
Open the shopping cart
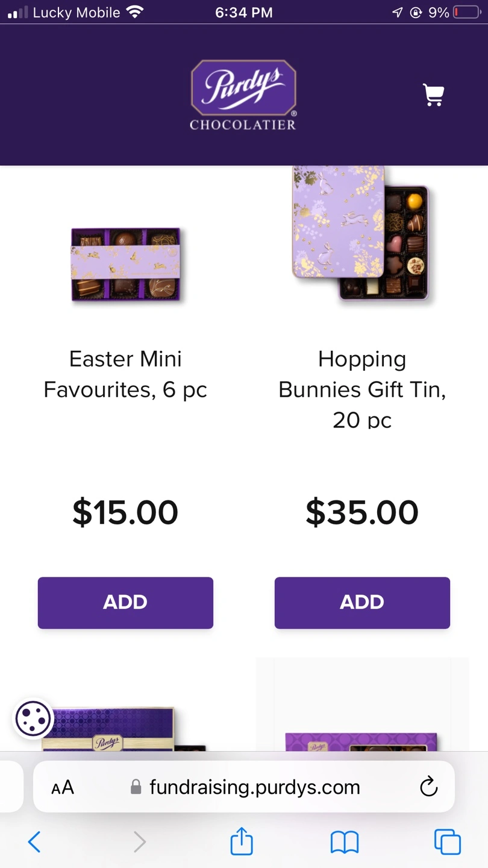(x=434, y=95)
